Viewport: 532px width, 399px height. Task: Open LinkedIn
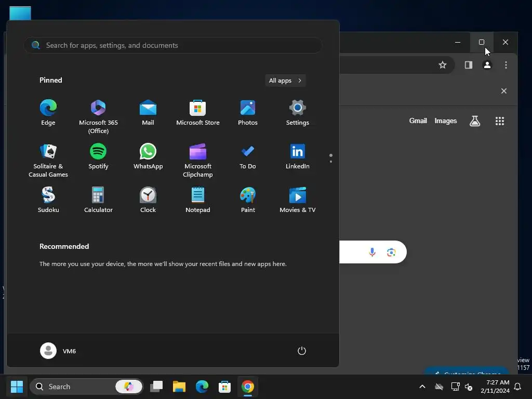tap(298, 156)
